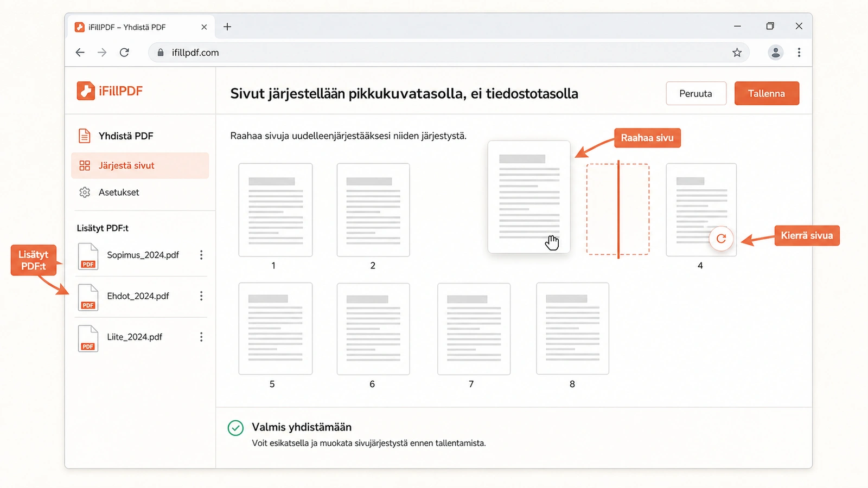This screenshot has width=868, height=488.
Task: Select the dragged page thumbnail with hand cursor
Action: [529, 197]
